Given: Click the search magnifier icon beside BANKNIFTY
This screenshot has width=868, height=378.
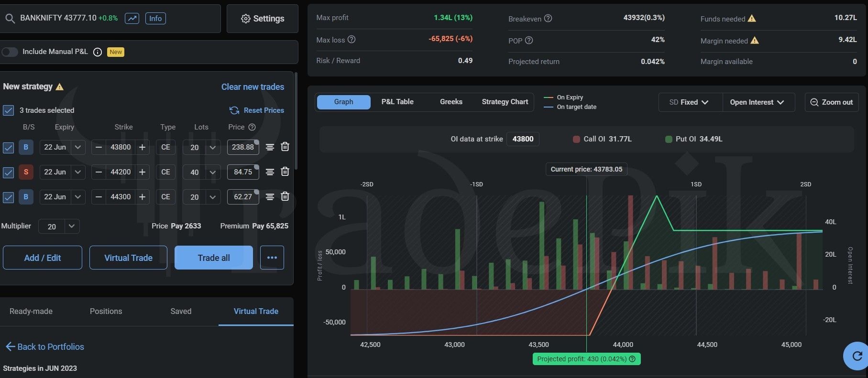Looking at the screenshot, I should (10, 19).
